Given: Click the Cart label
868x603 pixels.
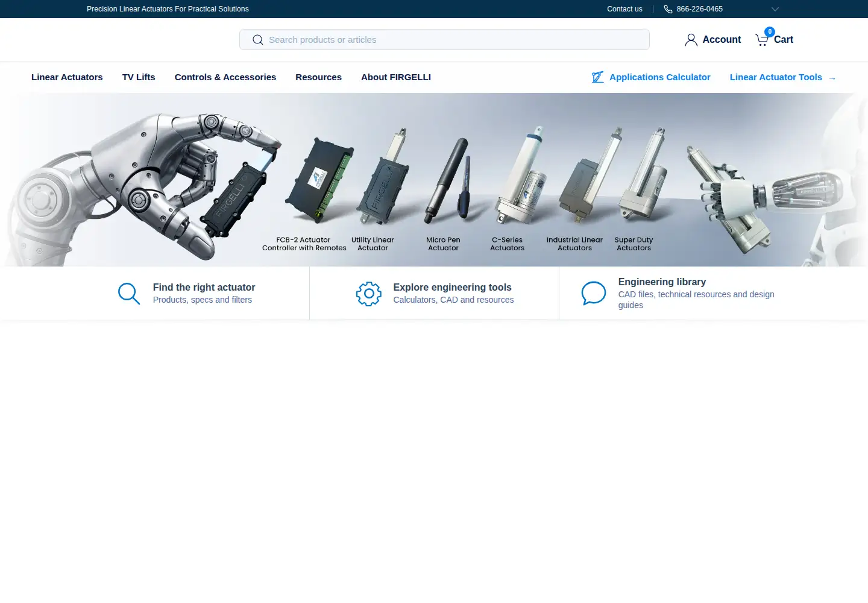Looking at the screenshot, I should click(x=784, y=40).
